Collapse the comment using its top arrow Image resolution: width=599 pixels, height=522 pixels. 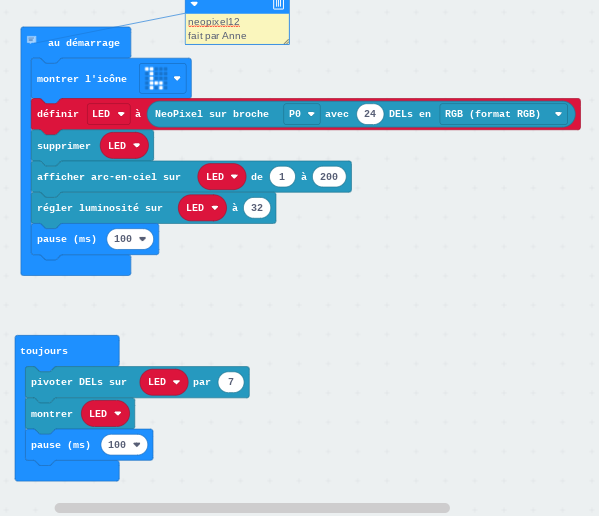[194, 4]
